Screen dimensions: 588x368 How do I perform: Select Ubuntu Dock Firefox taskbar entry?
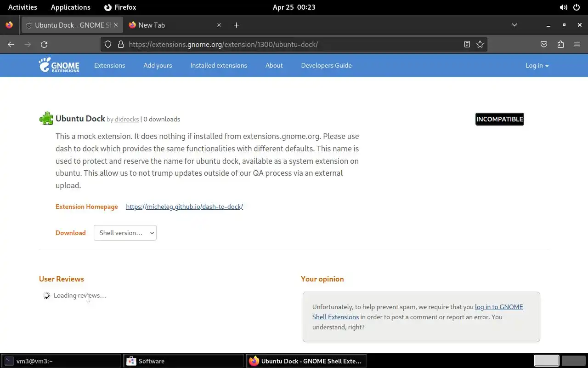[x=306, y=361]
